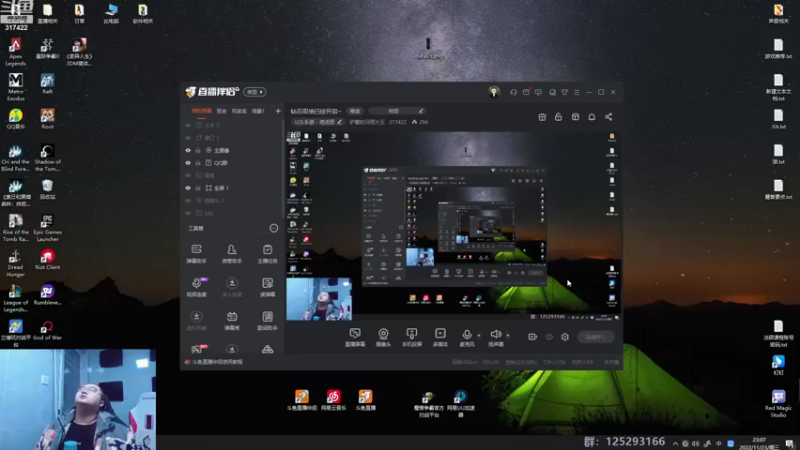Click the triangle-shaped tool icon in toolbox bottom row
This screenshot has width=800, height=450.
pyautogui.click(x=267, y=349)
